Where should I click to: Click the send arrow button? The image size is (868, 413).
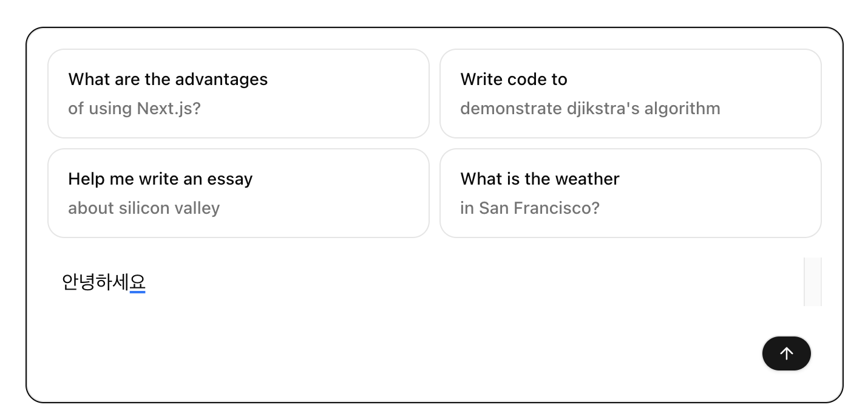pos(786,353)
